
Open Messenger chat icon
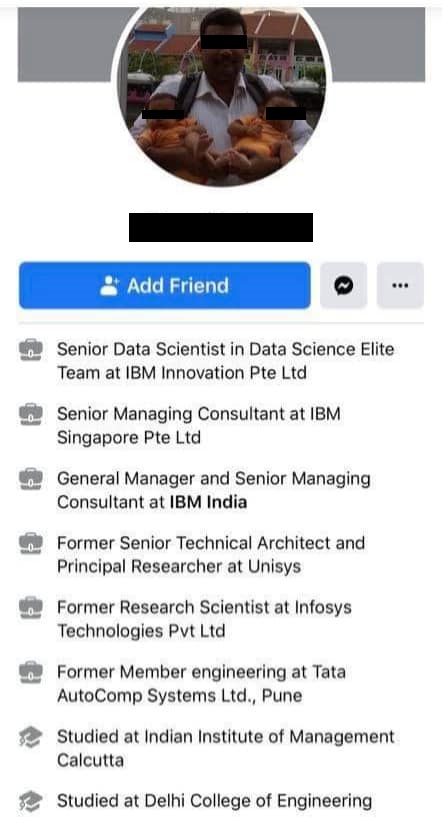[343, 285]
